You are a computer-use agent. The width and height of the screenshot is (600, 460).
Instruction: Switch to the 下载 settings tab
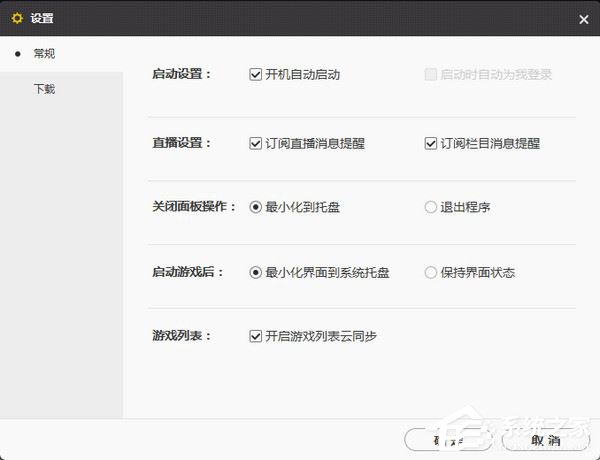coord(61,89)
